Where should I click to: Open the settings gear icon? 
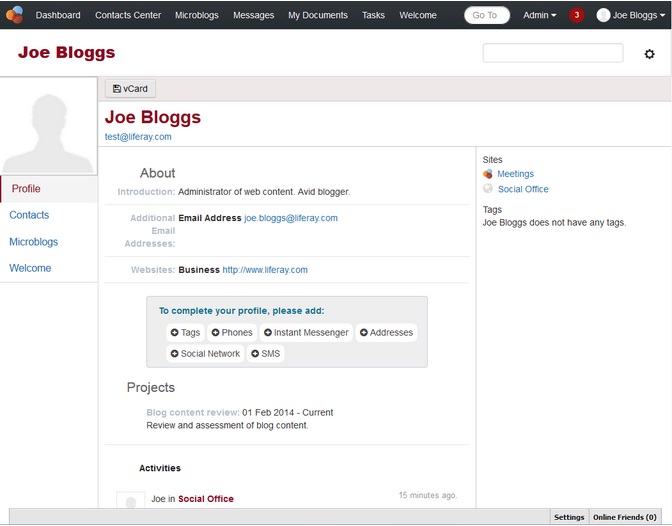649,54
